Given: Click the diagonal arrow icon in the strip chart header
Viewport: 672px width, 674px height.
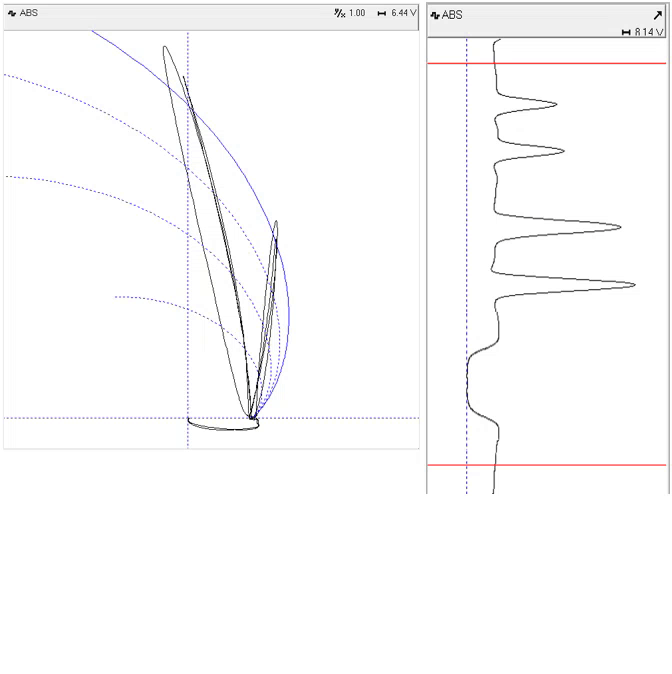Looking at the screenshot, I should coord(658,15).
